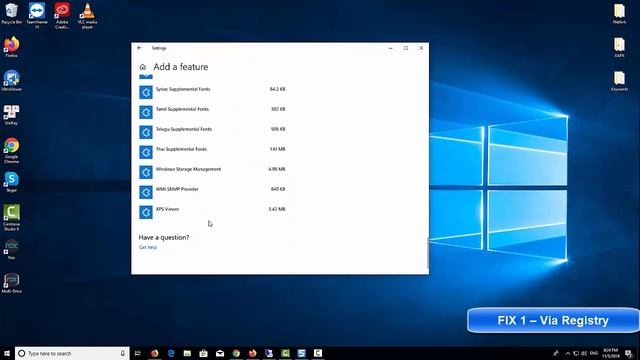Screen dimensions: 640x360
Task: Show hidden system tray icons
Action: [567, 353]
